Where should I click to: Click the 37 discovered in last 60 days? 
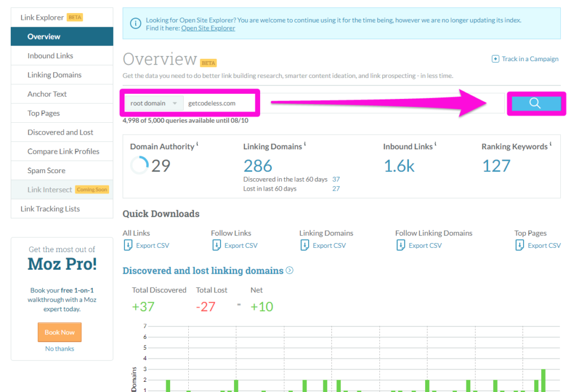336,179
